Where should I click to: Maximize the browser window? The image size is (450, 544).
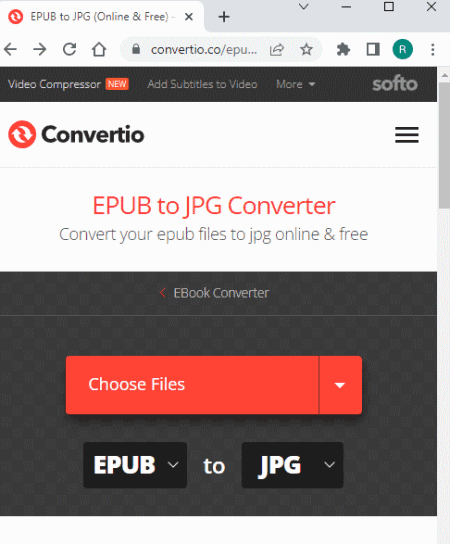389,7
